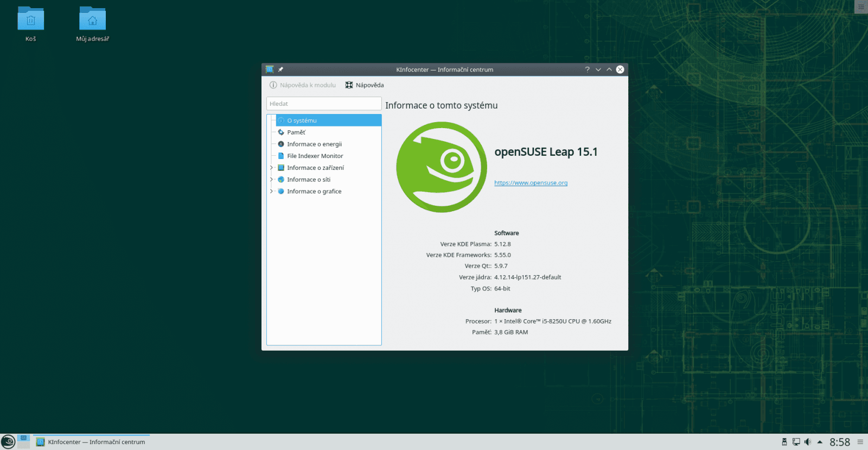Close the KInfocenter window
This screenshot has height=450, width=868.
pos(620,69)
